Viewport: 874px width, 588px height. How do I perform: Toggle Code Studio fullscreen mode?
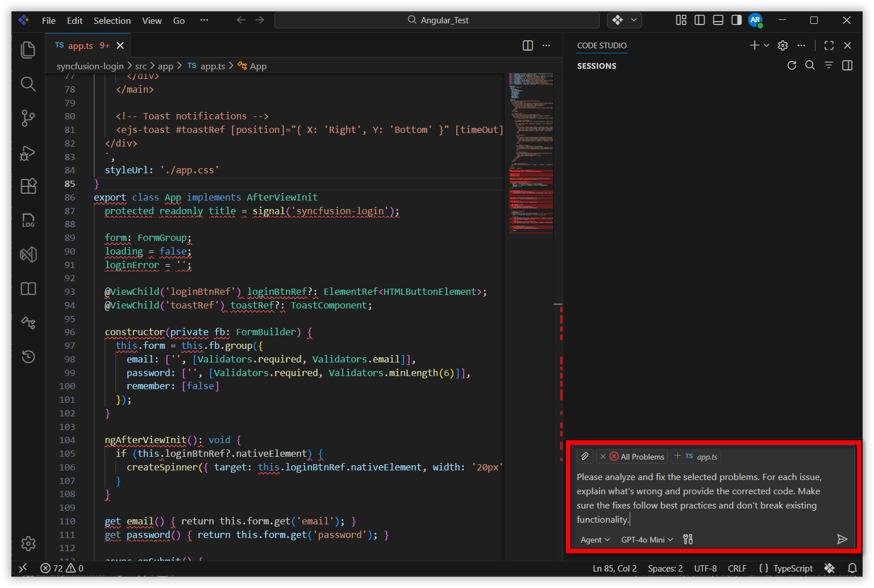click(829, 45)
